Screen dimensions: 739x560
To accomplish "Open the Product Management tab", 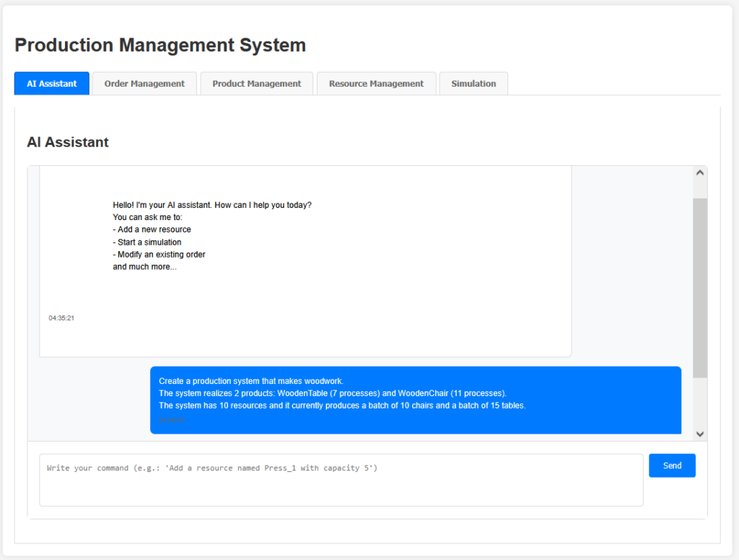I will (x=256, y=84).
